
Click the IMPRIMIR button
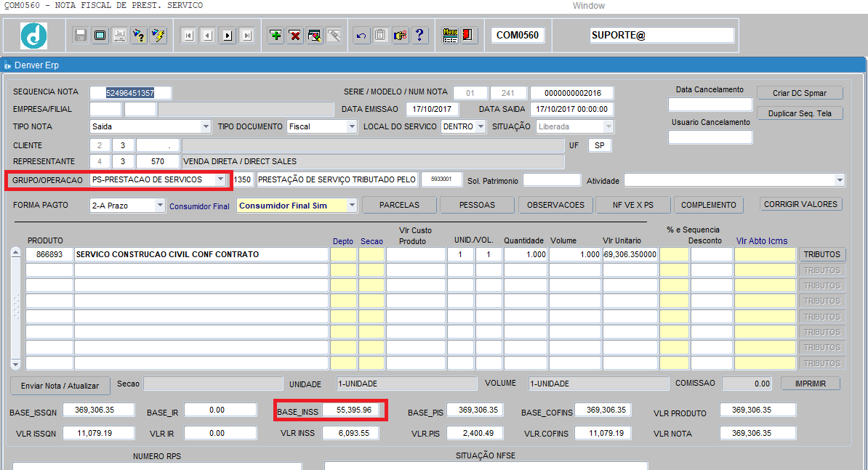click(x=811, y=384)
